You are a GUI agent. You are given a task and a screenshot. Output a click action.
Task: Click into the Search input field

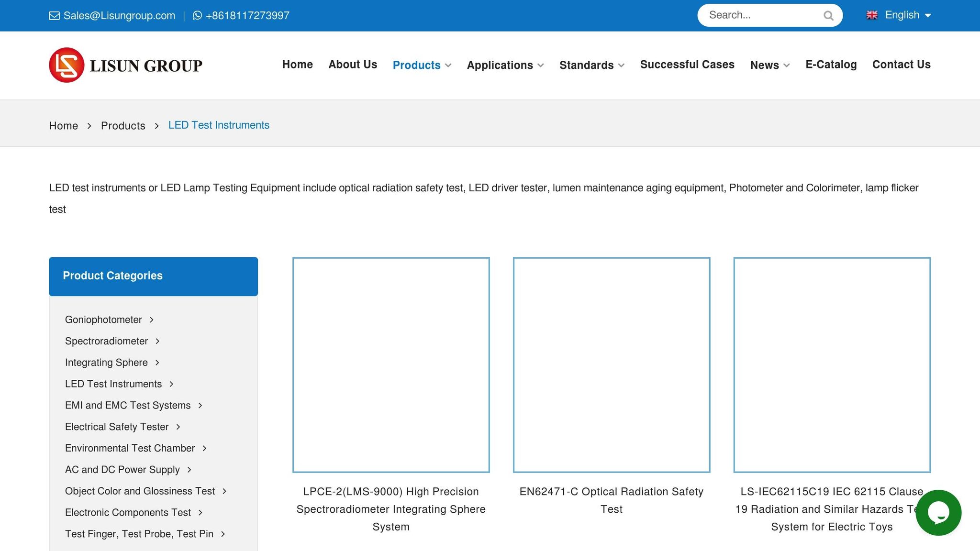pos(761,15)
